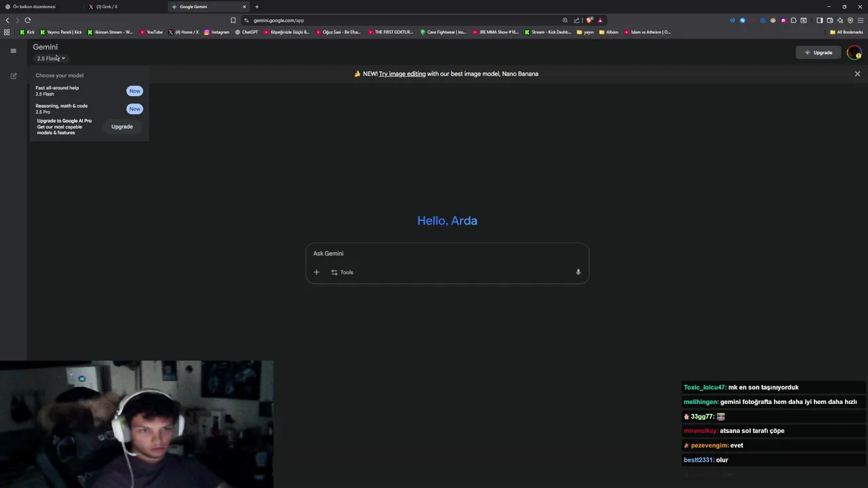Open the Kick bookmark
The width and height of the screenshot is (868, 488).
[x=27, y=32]
